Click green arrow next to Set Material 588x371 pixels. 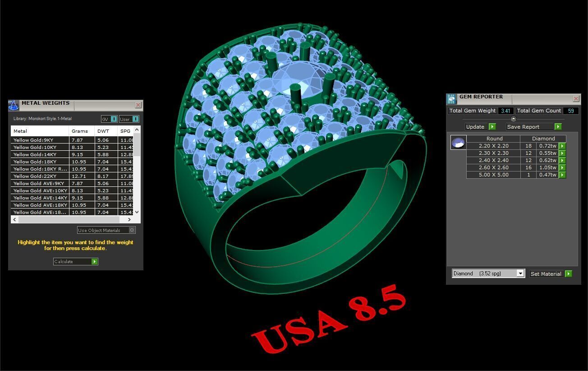(568, 274)
